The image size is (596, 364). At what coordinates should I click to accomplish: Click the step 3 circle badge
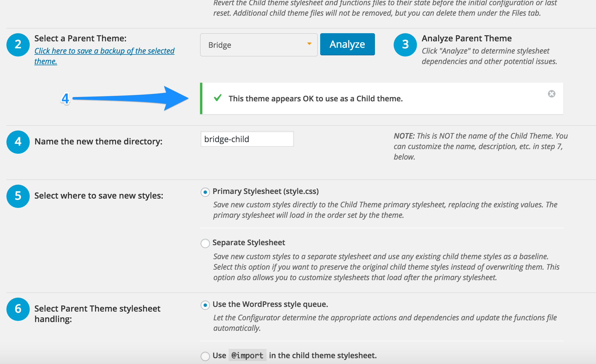coord(405,45)
